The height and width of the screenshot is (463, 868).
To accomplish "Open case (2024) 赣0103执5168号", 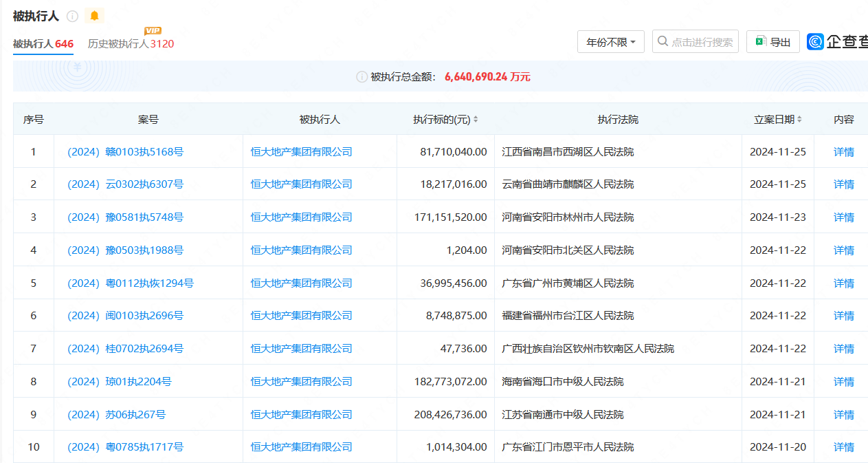I will click(125, 152).
